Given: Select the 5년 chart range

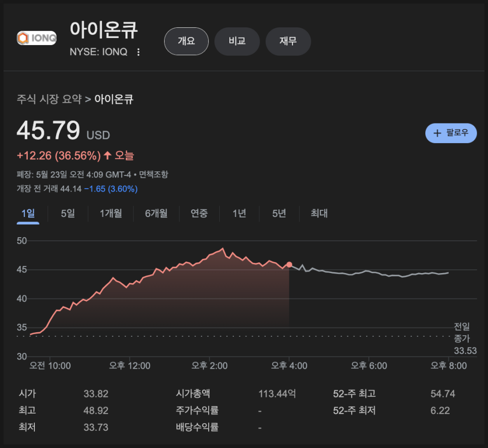Looking at the screenshot, I should (279, 214).
